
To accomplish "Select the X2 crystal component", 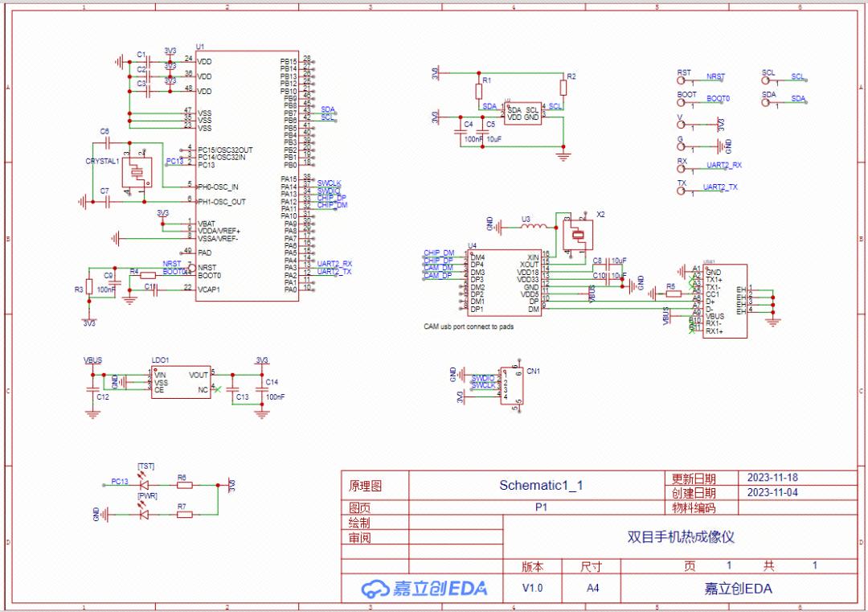I will point(577,234).
